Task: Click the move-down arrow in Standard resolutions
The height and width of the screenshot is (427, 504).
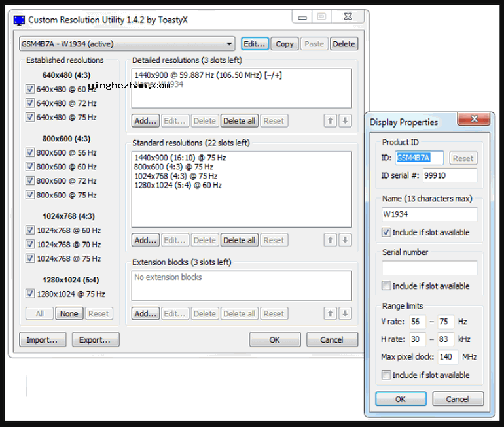Action: pyautogui.click(x=345, y=240)
